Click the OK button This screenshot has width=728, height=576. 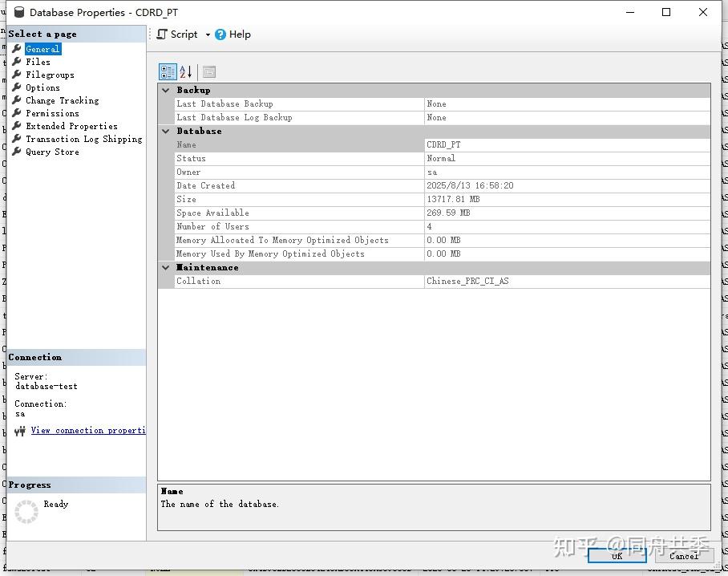tap(617, 556)
